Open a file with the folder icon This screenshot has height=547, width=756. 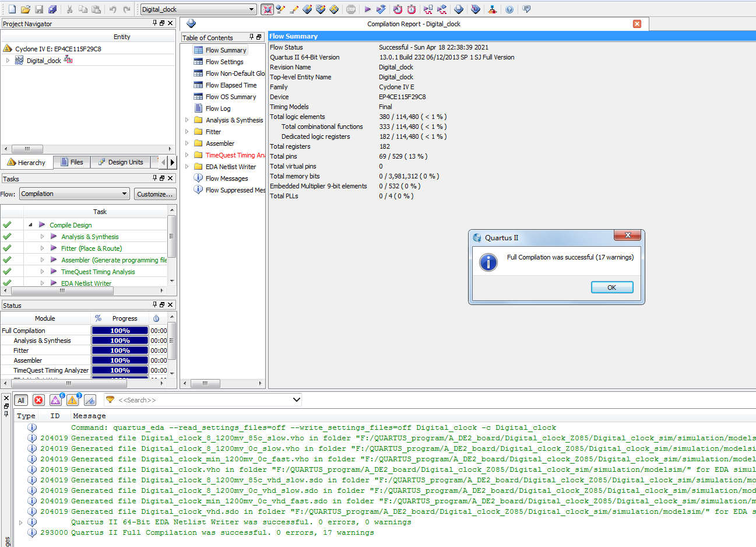25,9
